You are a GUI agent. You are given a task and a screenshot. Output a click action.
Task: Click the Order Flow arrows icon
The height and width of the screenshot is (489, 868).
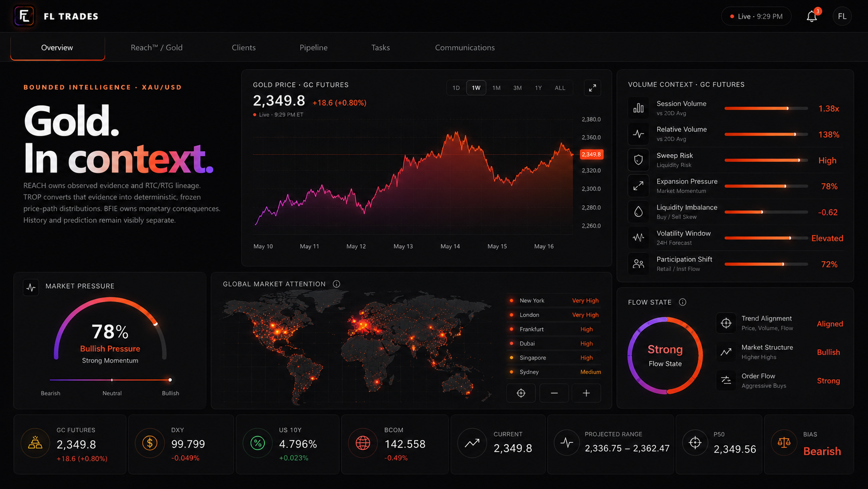pos(726,380)
